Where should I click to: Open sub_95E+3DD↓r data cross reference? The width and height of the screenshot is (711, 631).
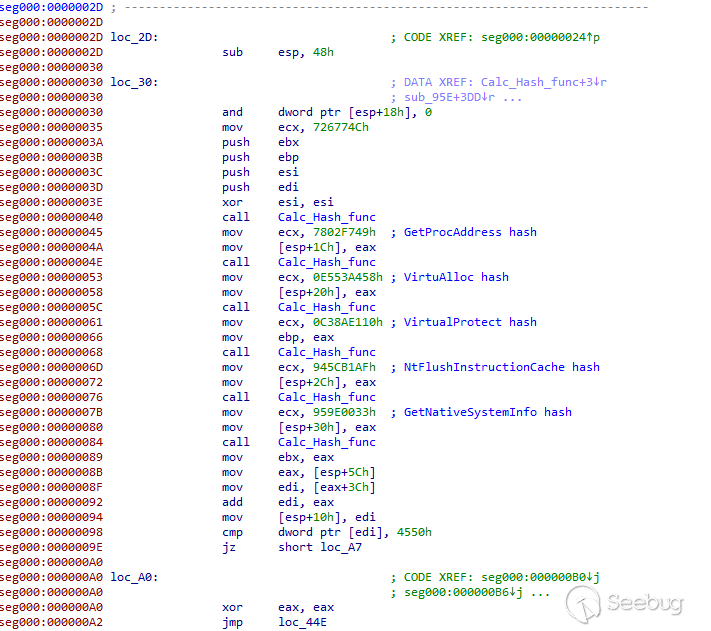449,97
